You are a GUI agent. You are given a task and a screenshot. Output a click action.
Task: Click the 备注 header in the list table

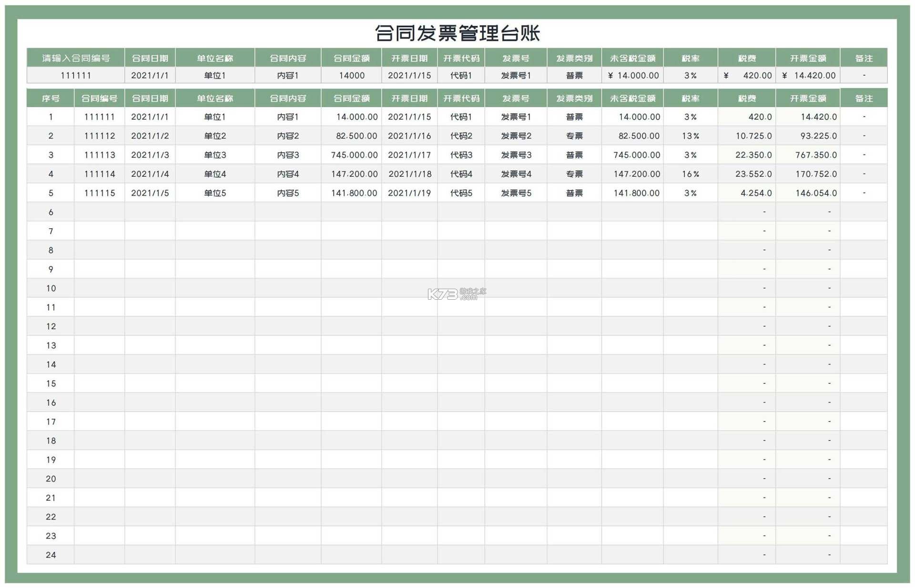[864, 98]
